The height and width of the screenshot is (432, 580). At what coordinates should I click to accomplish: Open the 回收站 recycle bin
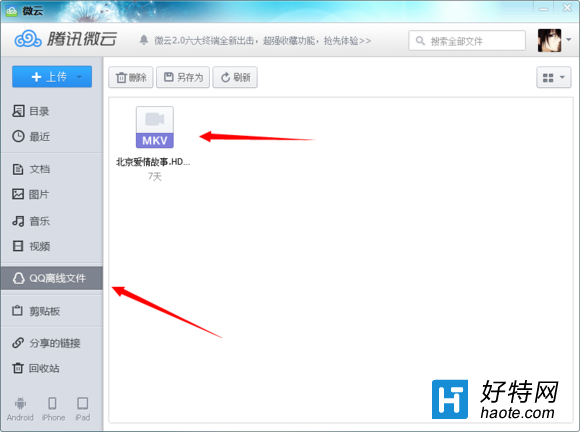(x=51, y=368)
